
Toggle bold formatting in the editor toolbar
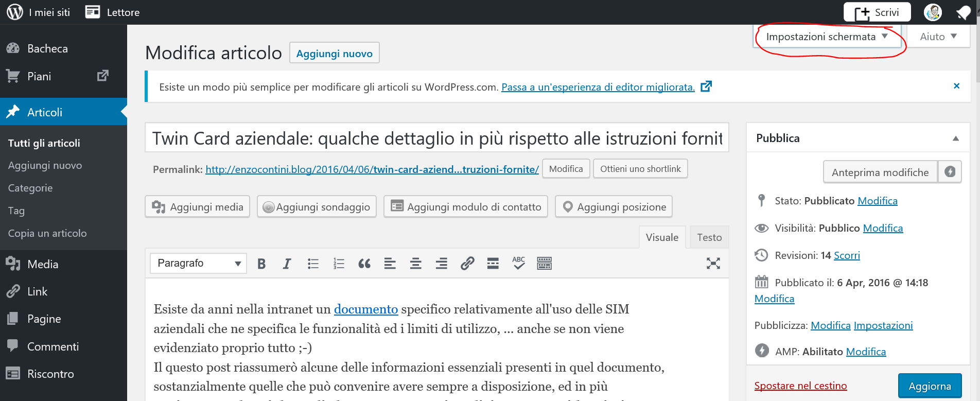pyautogui.click(x=261, y=264)
